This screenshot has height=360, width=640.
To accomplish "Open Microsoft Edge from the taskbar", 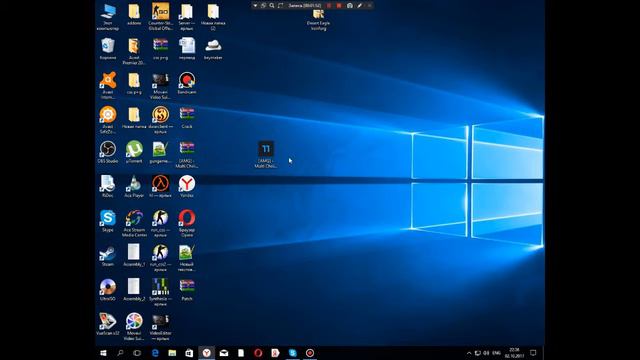I will click(155, 353).
